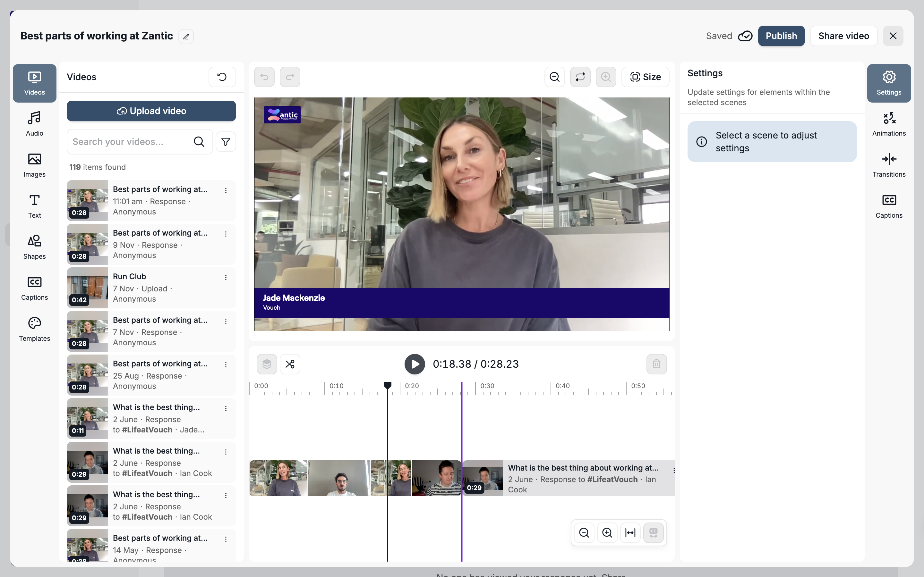Click the loop playback icon above preview

click(x=580, y=77)
